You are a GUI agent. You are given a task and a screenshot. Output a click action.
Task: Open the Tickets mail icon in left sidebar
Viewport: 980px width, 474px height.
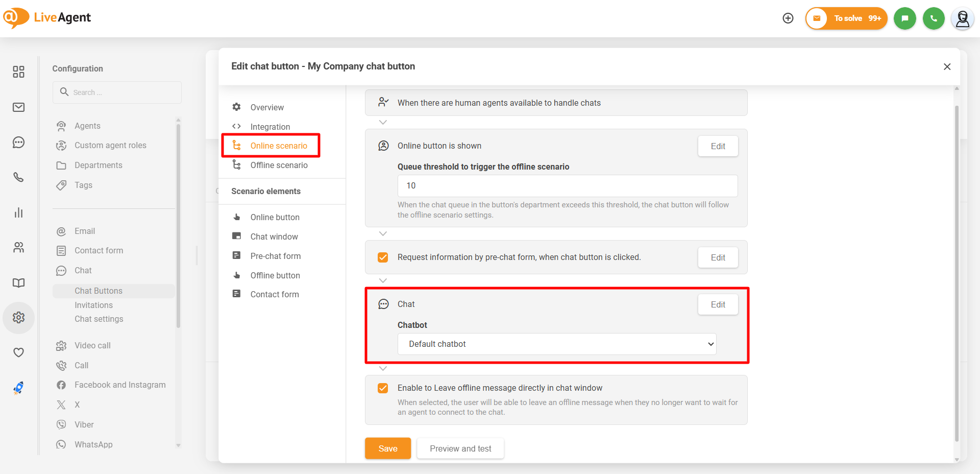19,107
